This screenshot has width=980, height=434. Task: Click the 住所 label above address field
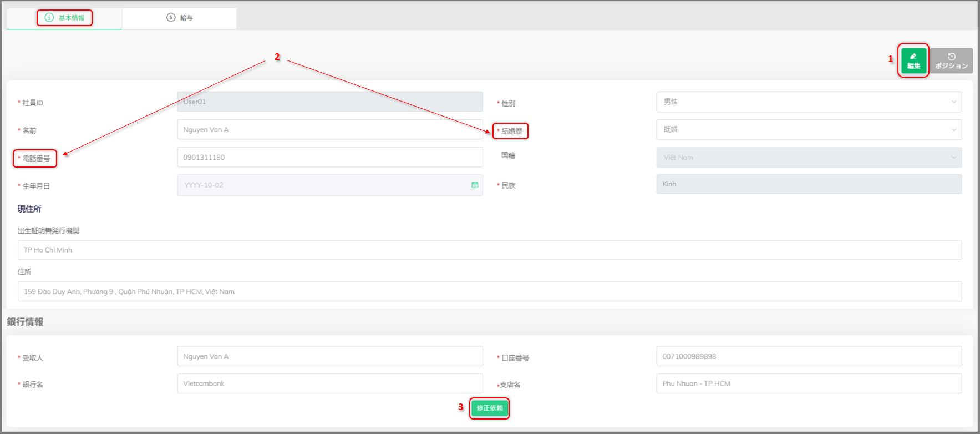(x=24, y=272)
